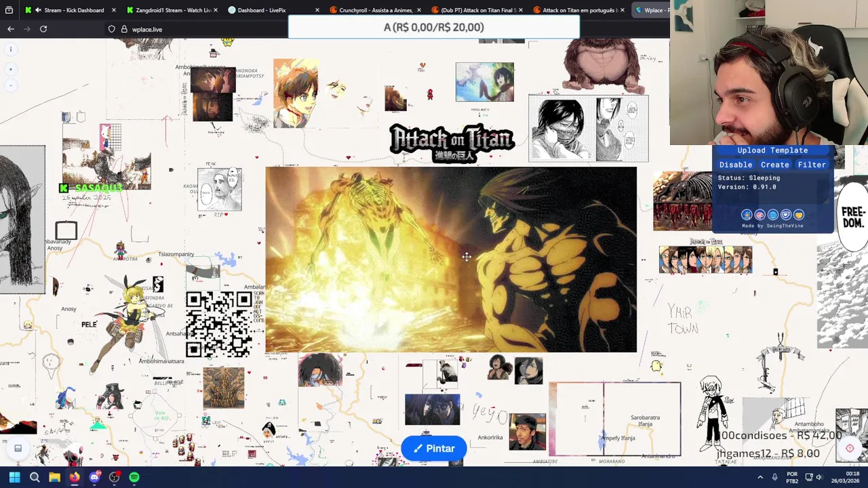Click the Attack on Titan logo artwork
Image resolution: width=868 pixels, height=488 pixels.
pyautogui.click(x=452, y=142)
